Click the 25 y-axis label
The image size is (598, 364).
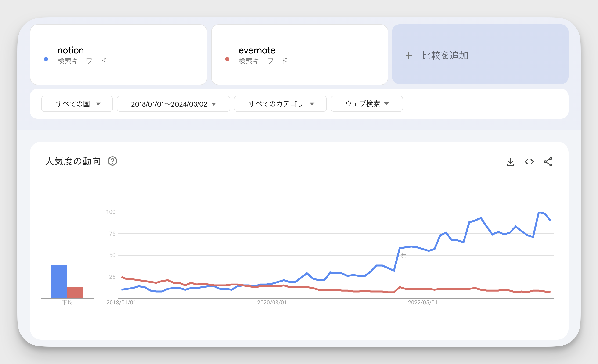pos(112,276)
